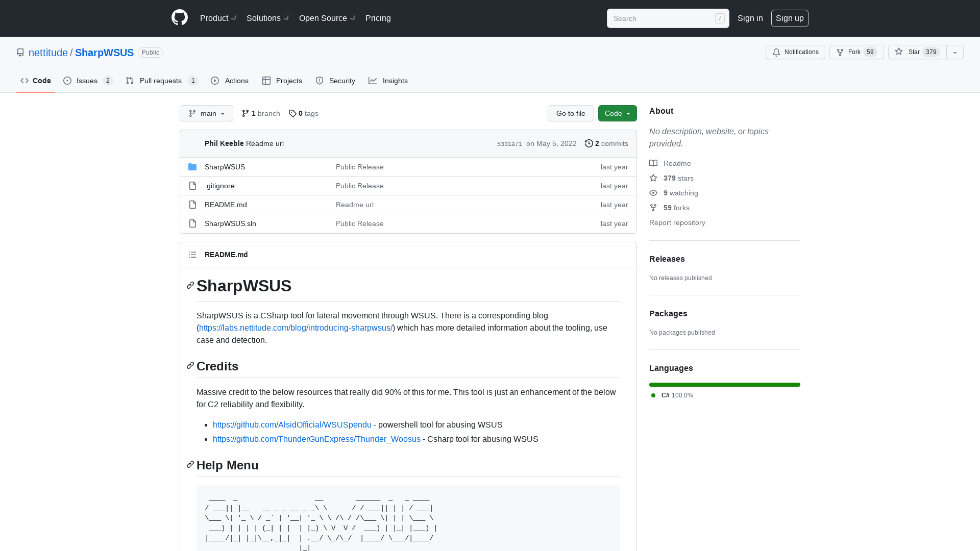The height and width of the screenshot is (551, 980).
Task: Click the Notifications bell icon
Action: [777, 52]
